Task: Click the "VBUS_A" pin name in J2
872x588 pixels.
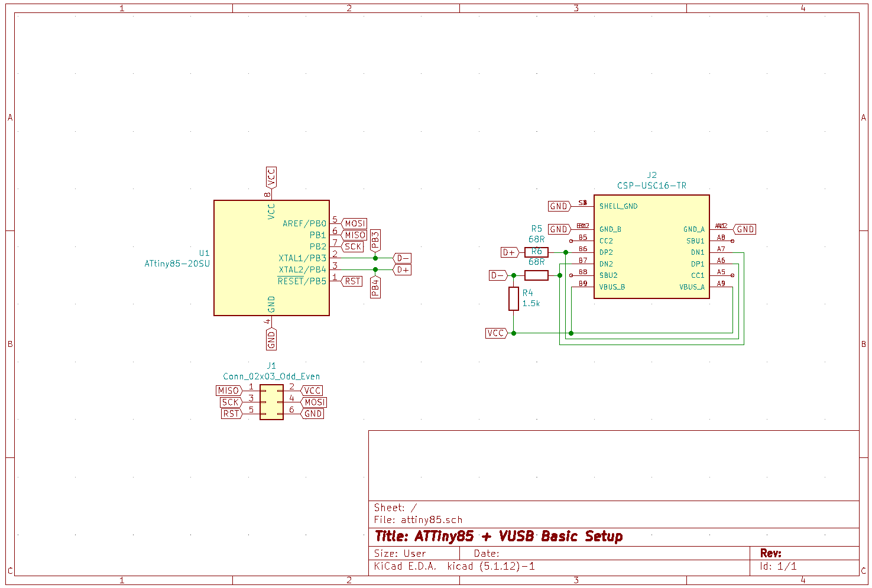Action: pos(692,287)
